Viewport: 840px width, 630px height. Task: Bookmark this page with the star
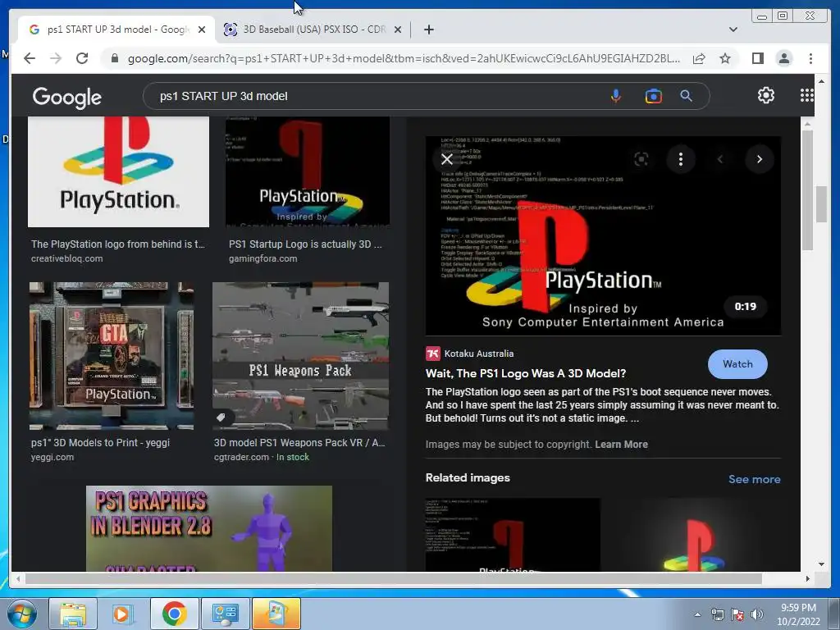(725, 58)
